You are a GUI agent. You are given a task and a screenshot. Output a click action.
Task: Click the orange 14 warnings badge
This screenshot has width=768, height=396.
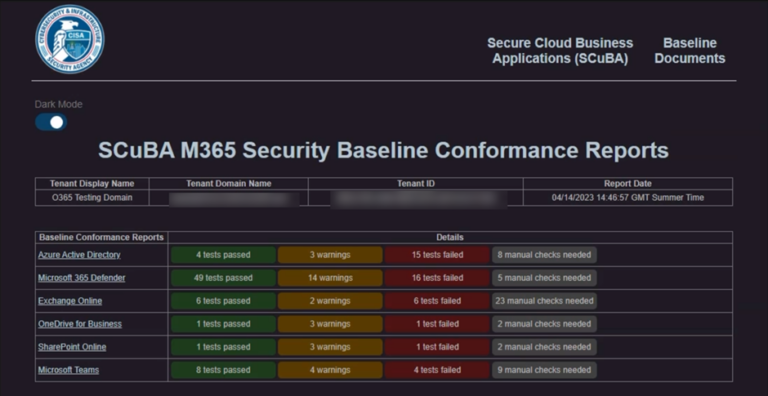pyautogui.click(x=330, y=278)
